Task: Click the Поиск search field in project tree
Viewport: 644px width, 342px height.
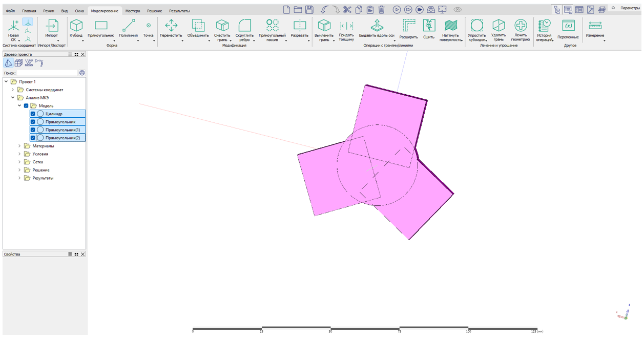Action: coord(47,73)
